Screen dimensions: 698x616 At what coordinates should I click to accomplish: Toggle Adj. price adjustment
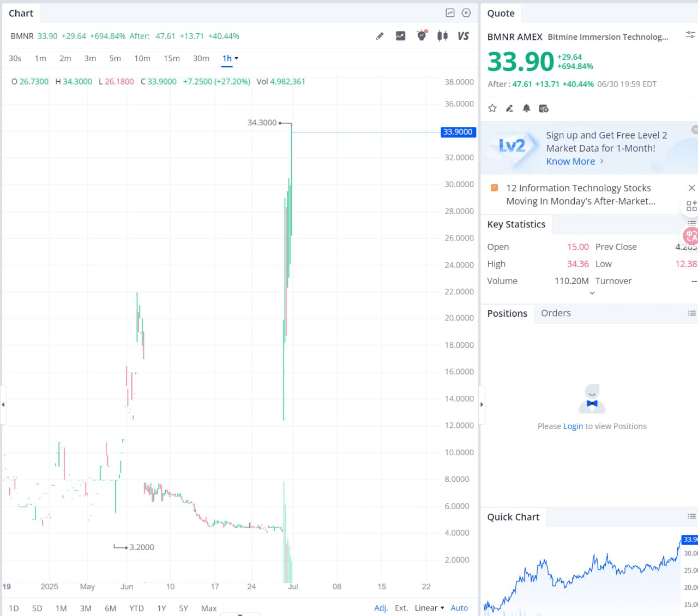[x=381, y=608]
